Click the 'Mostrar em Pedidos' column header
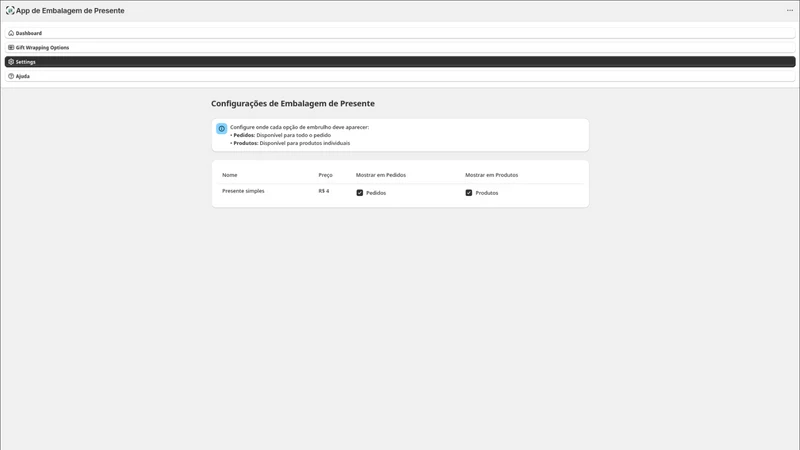Screen dimensions: 800x450 tap(381, 175)
